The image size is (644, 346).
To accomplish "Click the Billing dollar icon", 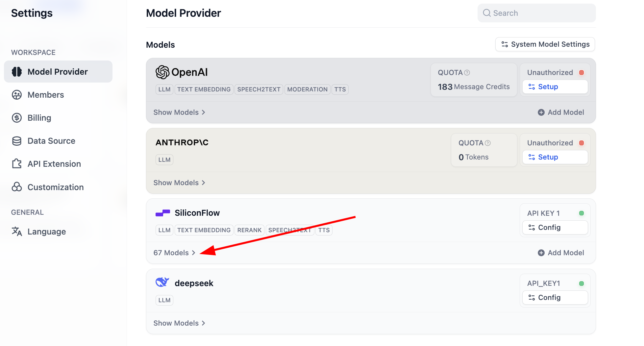I will point(17,118).
